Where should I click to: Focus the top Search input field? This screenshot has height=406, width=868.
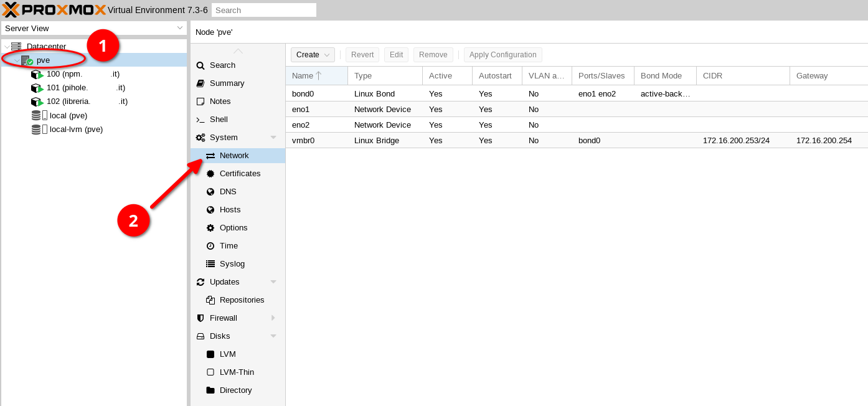[264, 10]
